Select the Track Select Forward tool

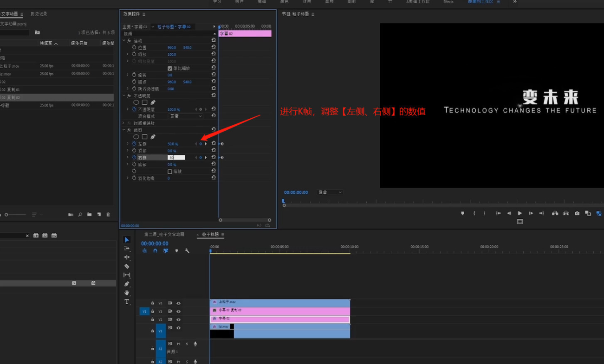pos(127,249)
